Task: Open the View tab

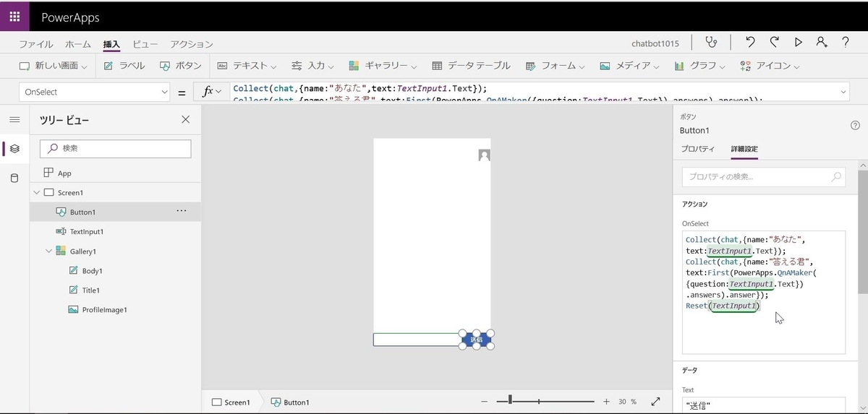Action: (145, 44)
